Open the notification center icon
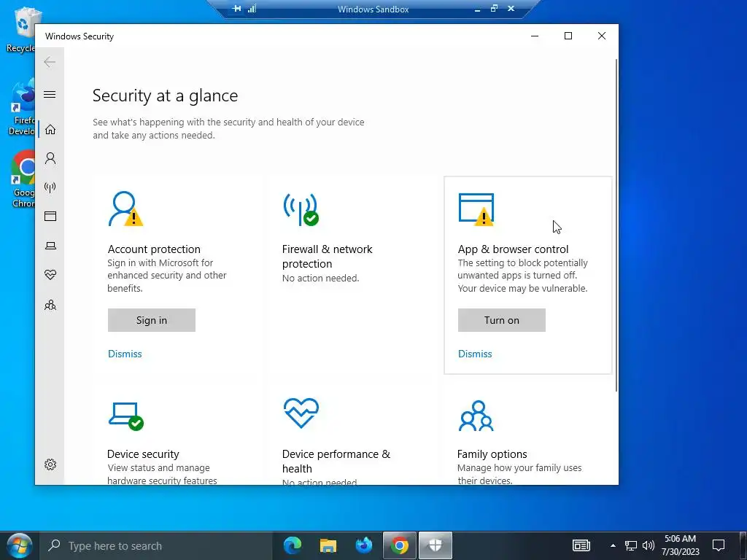 click(719, 545)
